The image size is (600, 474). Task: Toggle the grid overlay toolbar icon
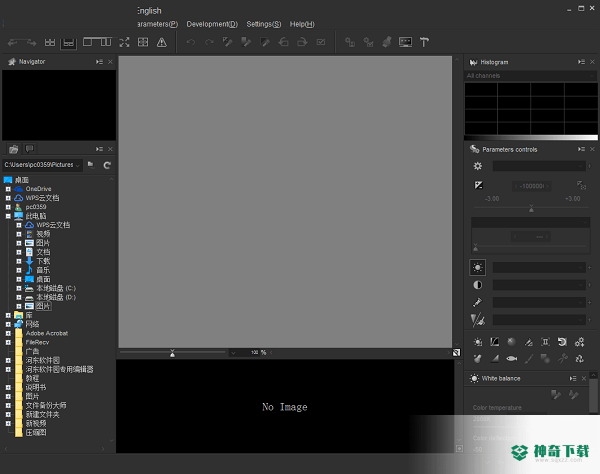tap(143, 42)
